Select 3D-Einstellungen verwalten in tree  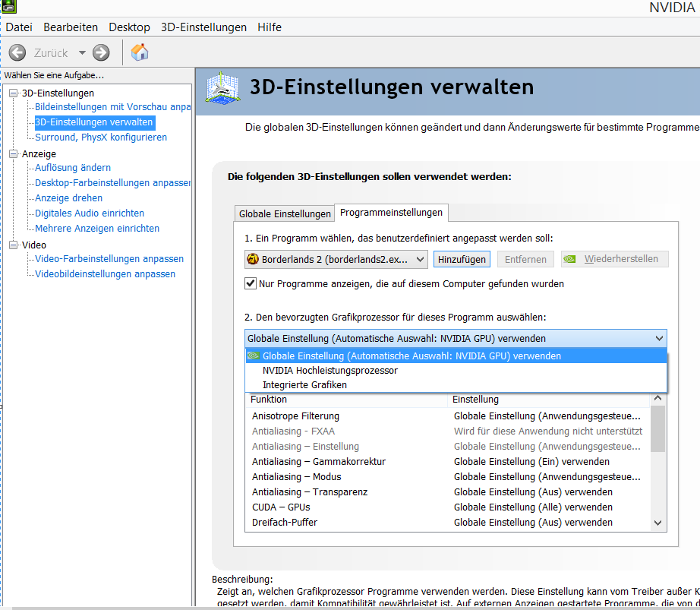[x=94, y=122]
